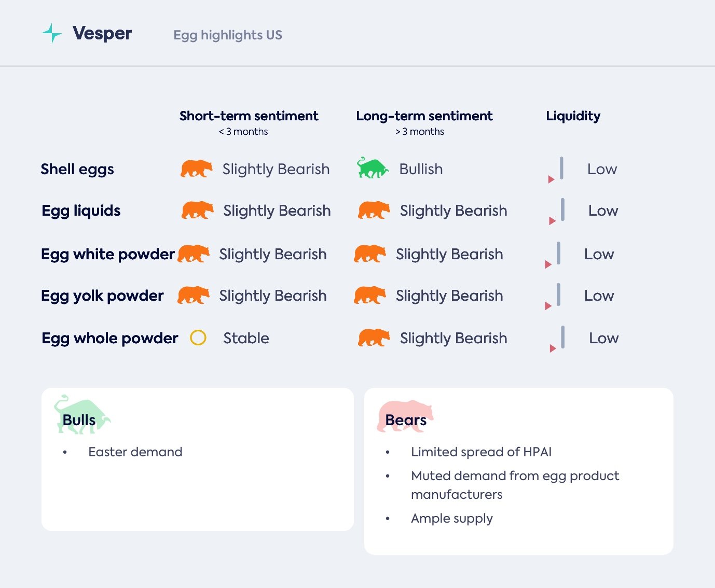
Task: Click the Vesper star logo icon
Action: (52, 33)
